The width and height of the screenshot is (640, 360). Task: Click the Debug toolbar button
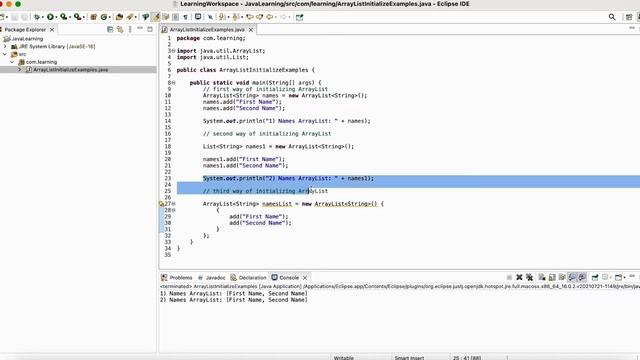tap(37, 17)
